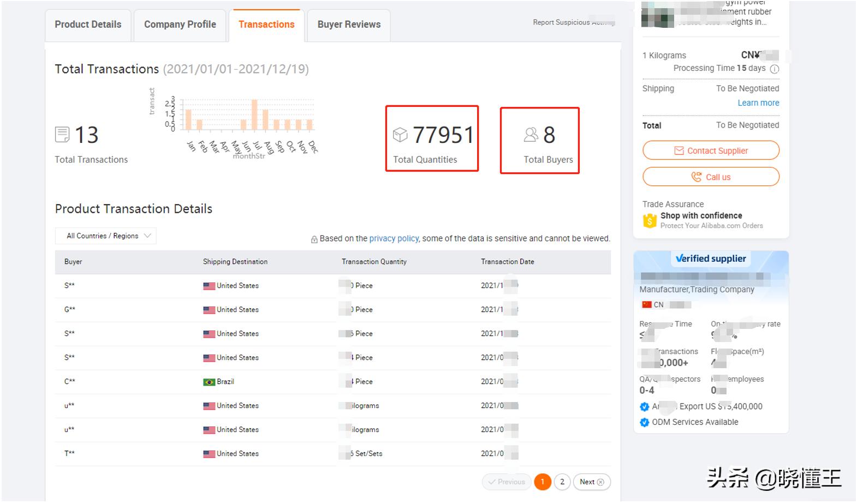Click the Processing Time info icon
The width and height of the screenshot is (857, 504).
point(774,69)
